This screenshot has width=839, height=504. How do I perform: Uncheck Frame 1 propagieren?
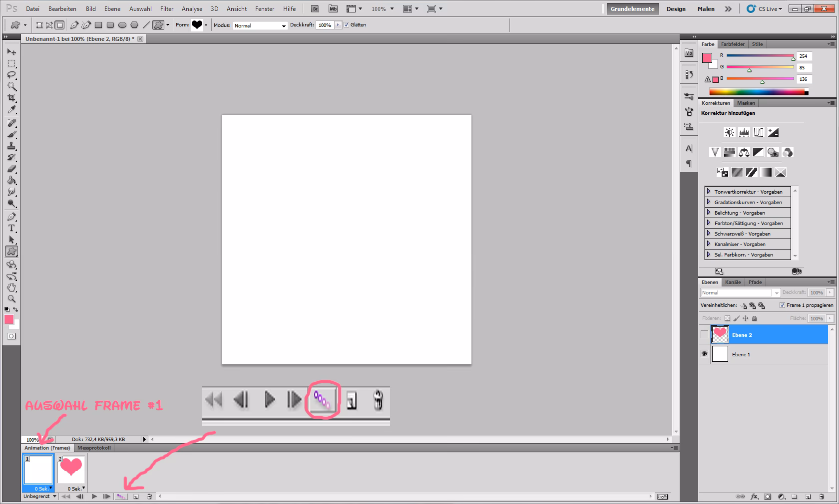[782, 305]
